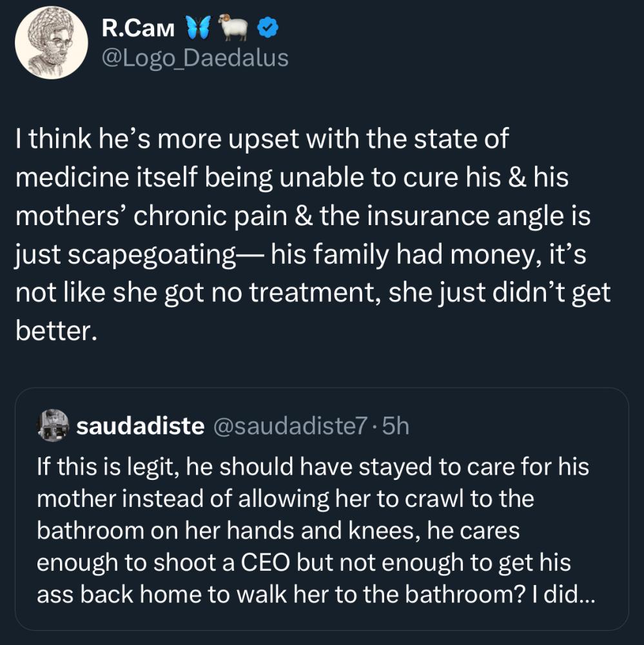Image resolution: width=644 pixels, height=645 pixels.
Task: Click 'CEO' in the quoted tweet text
Action: click(265, 562)
